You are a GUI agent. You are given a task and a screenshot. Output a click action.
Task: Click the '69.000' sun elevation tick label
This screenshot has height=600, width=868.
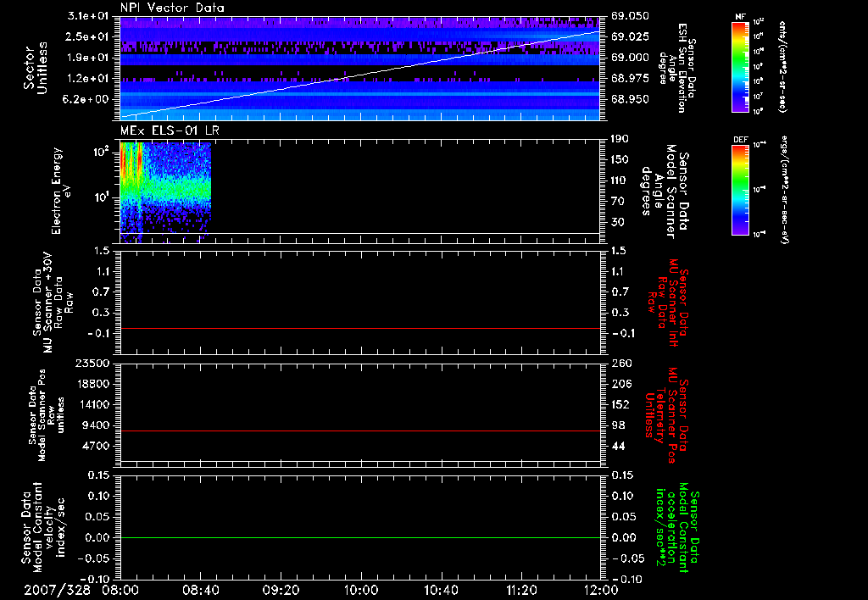click(x=630, y=58)
